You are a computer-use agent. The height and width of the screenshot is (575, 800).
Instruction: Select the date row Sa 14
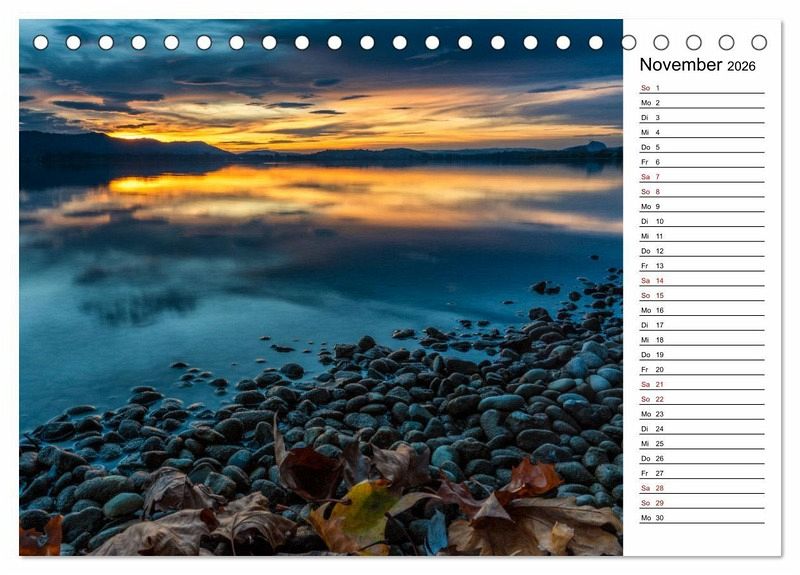pos(702,280)
